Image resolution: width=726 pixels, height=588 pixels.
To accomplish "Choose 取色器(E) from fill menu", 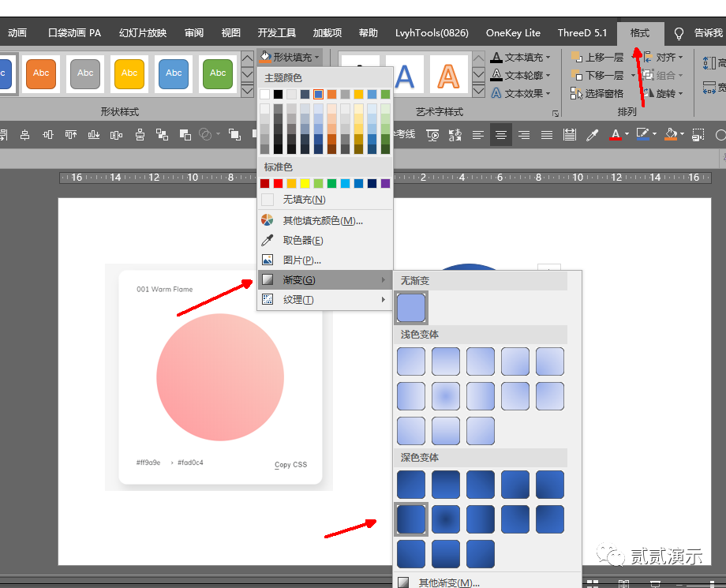I will pos(324,240).
